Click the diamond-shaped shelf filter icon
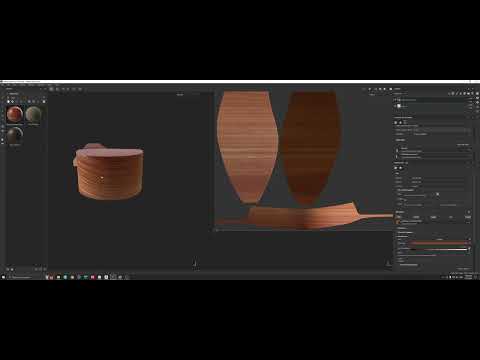This screenshot has width=480, height=360. click(x=13, y=101)
